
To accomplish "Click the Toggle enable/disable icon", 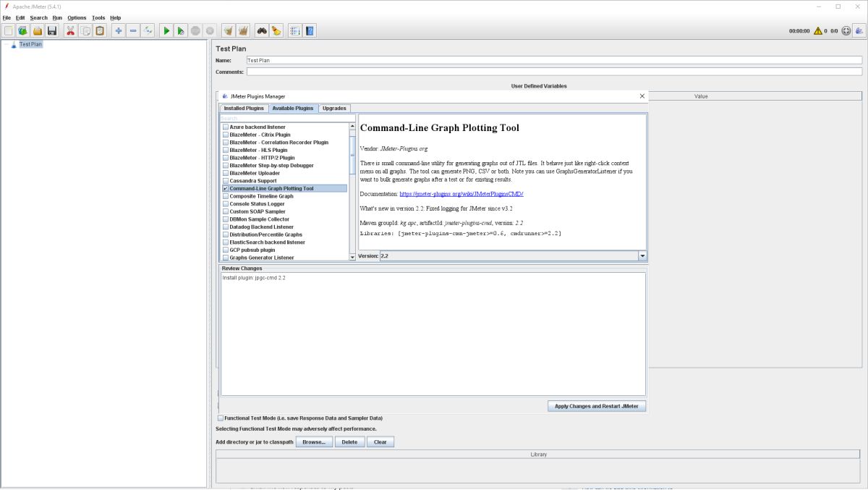I will tap(148, 30).
